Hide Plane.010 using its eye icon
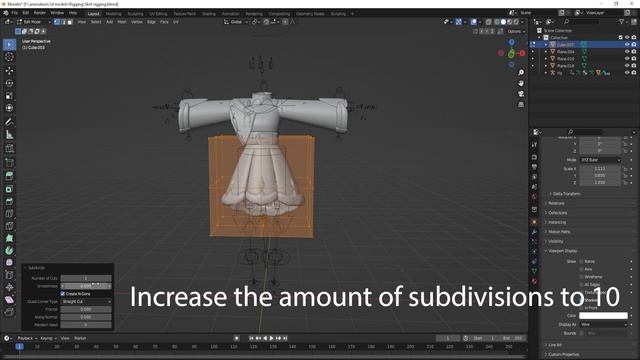640x360 pixels. point(627,59)
